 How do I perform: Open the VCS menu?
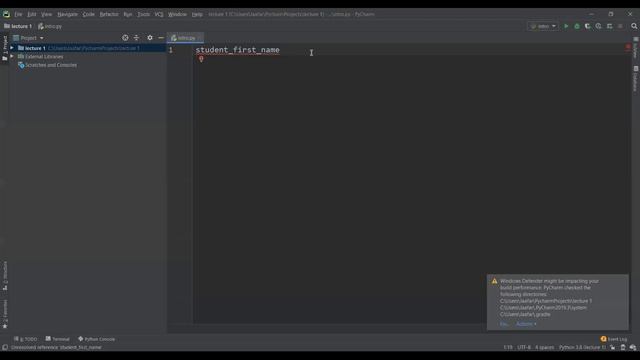point(159,14)
